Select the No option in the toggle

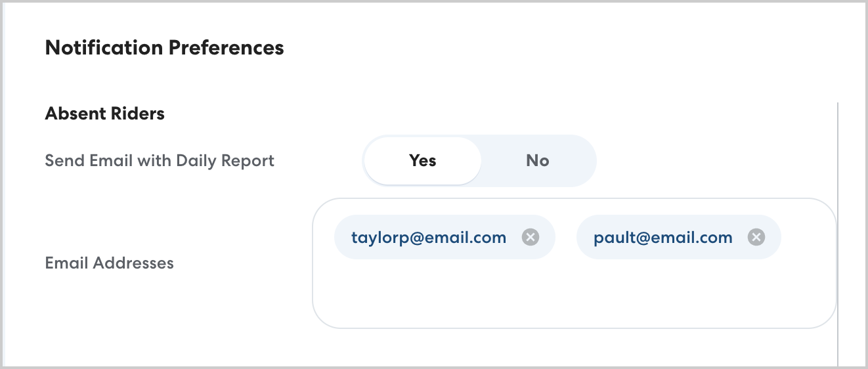[538, 161]
